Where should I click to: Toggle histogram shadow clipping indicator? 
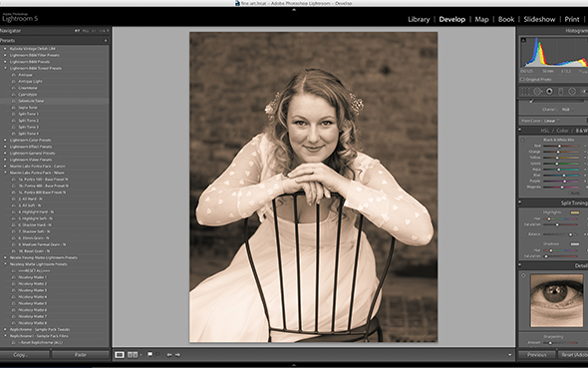point(523,40)
